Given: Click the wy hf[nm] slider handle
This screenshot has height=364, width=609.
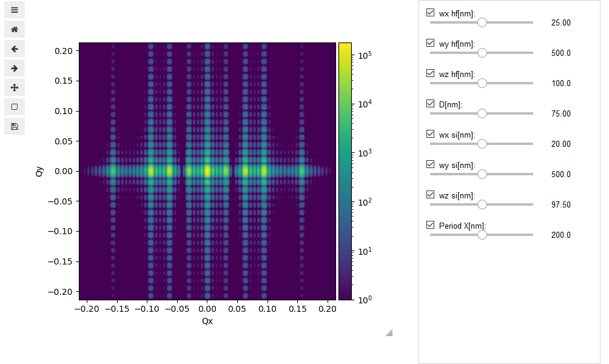Looking at the screenshot, I should [x=482, y=53].
